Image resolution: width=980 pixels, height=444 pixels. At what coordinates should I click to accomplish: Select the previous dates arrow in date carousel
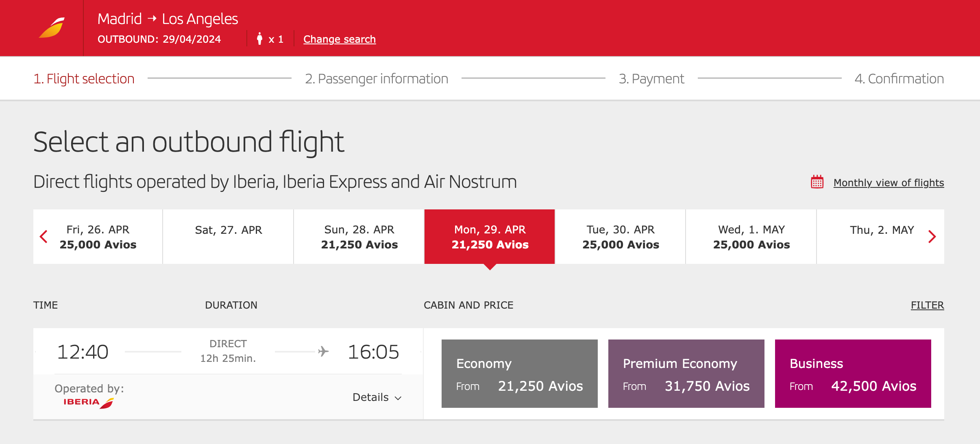43,236
